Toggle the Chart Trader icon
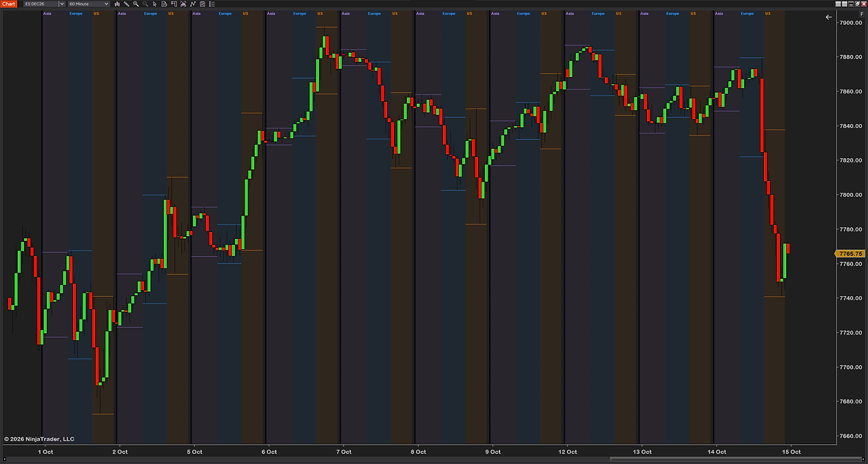Viewport: 868px width, 464px height. (x=174, y=4)
